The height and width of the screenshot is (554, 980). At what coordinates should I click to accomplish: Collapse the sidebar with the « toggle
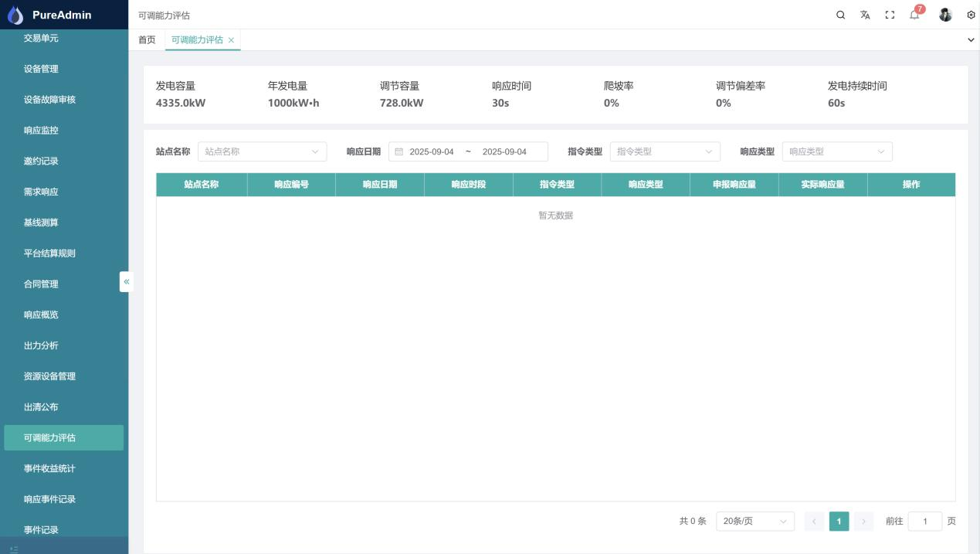click(x=126, y=282)
